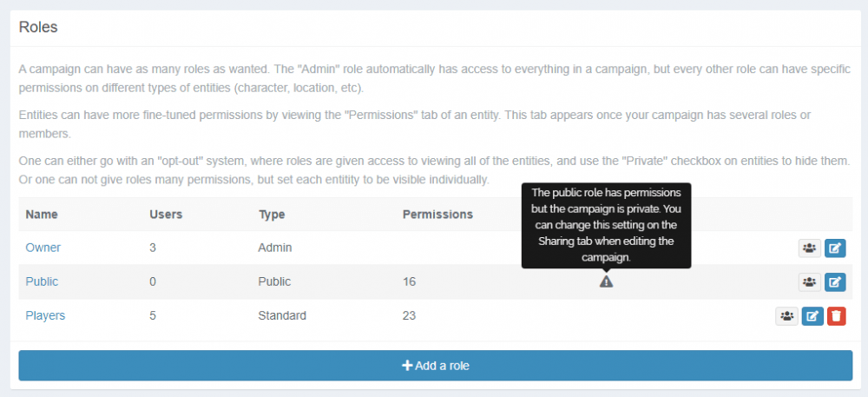Open the Public role link
Screen dimensions: 868x397
pyautogui.click(x=42, y=281)
